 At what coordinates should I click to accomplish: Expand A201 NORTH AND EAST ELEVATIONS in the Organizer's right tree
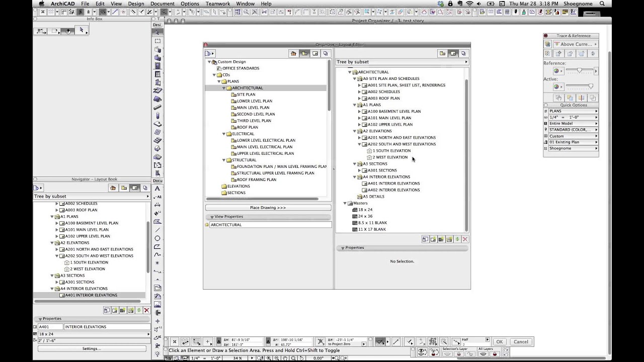click(359, 137)
